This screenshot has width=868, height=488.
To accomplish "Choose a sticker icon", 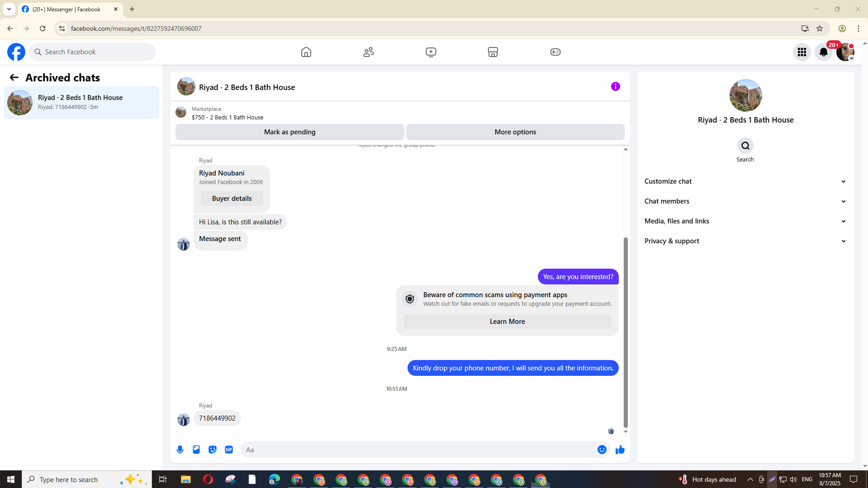I will (213, 450).
